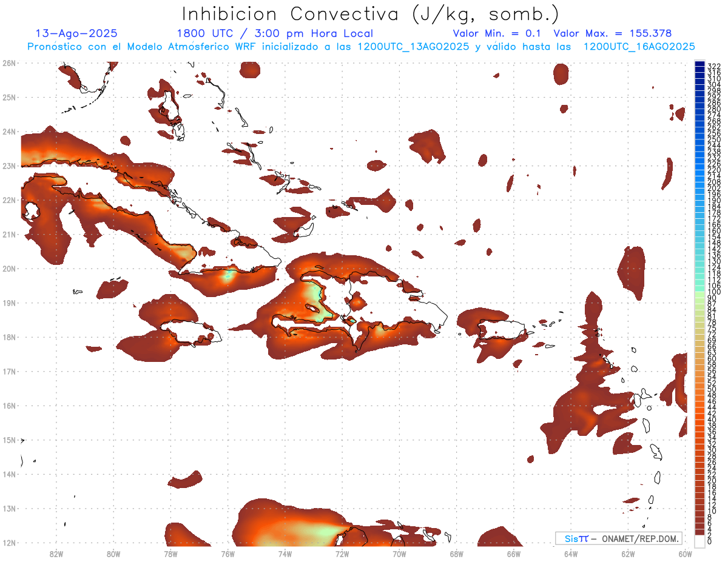Click the 19N latitude label
This screenshot has height=562, width=728.
coord(8,303)
